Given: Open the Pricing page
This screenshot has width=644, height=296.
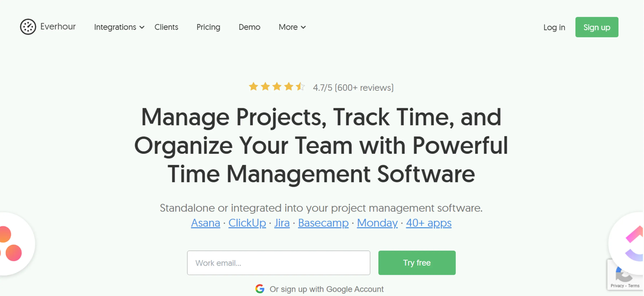Looking at the screenshot, I should coord(208,27).
